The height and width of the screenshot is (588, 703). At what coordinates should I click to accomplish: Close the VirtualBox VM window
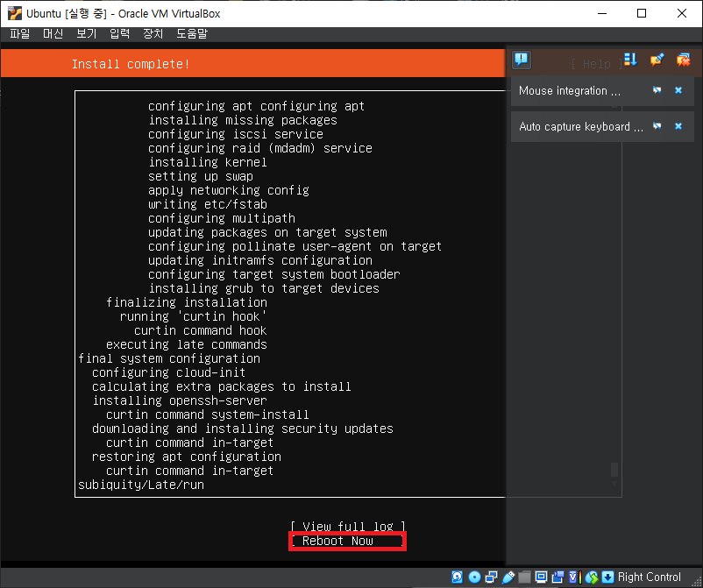[681, 13]
